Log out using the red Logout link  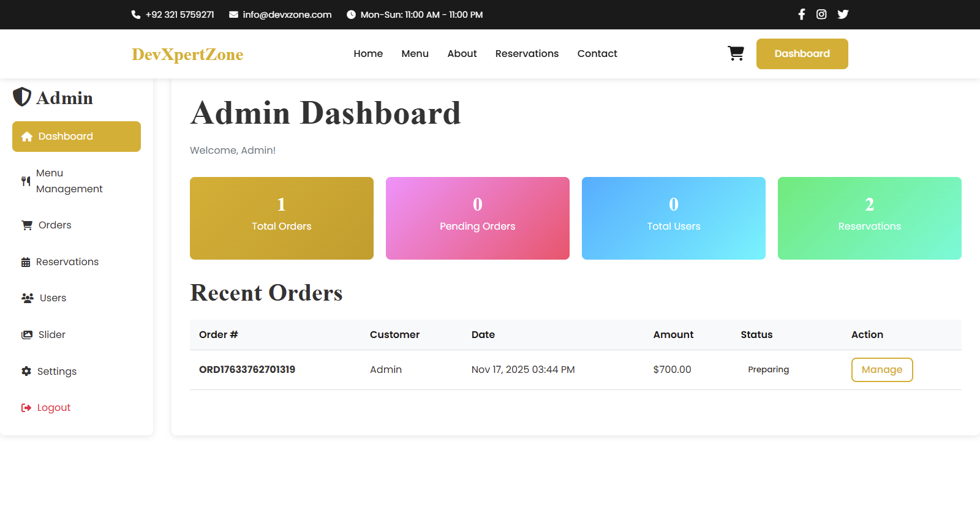(x=53, y=408)
